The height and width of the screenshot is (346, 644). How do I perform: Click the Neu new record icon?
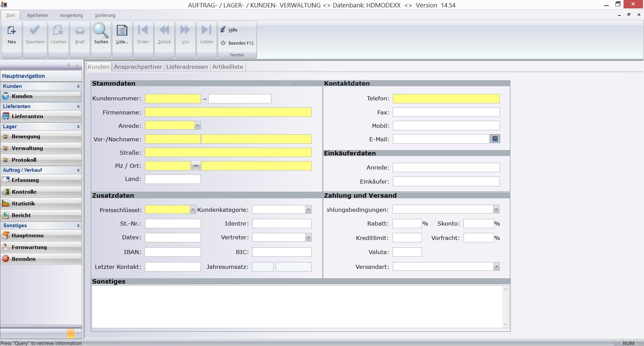point(12,31)
